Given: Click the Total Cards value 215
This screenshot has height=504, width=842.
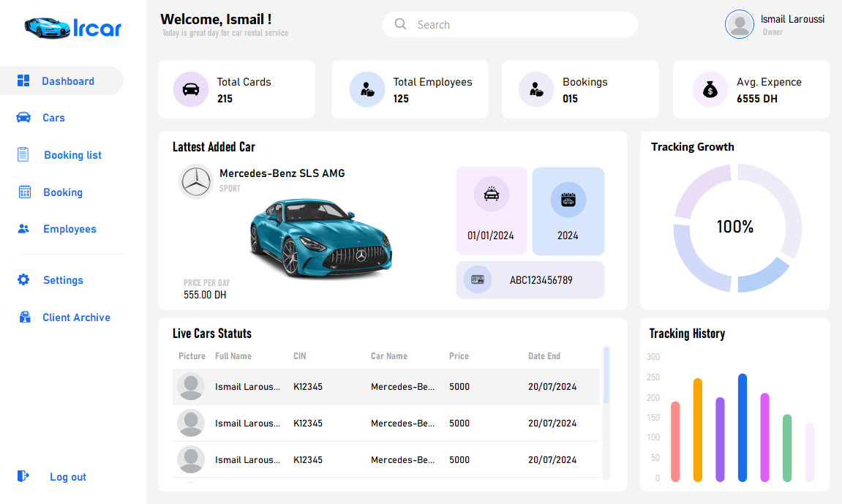Looking at the screenshot, I should pos(225,99).
